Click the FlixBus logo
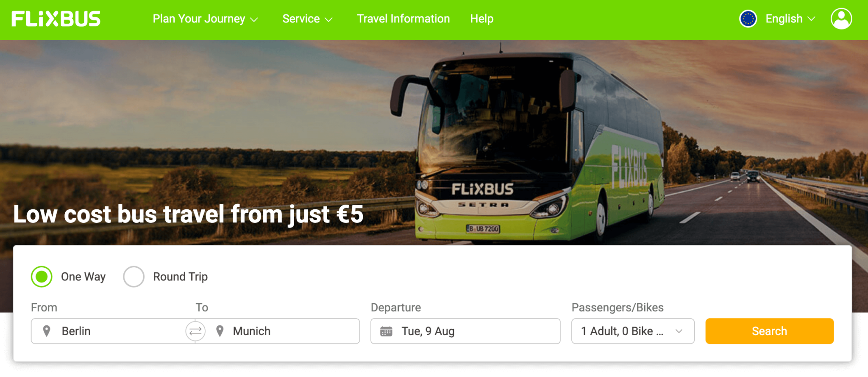Screen dimensions: 868x377 point(56,19)
